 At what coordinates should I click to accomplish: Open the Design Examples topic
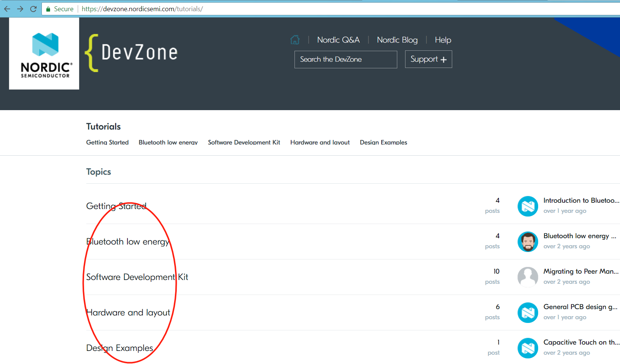120,348
